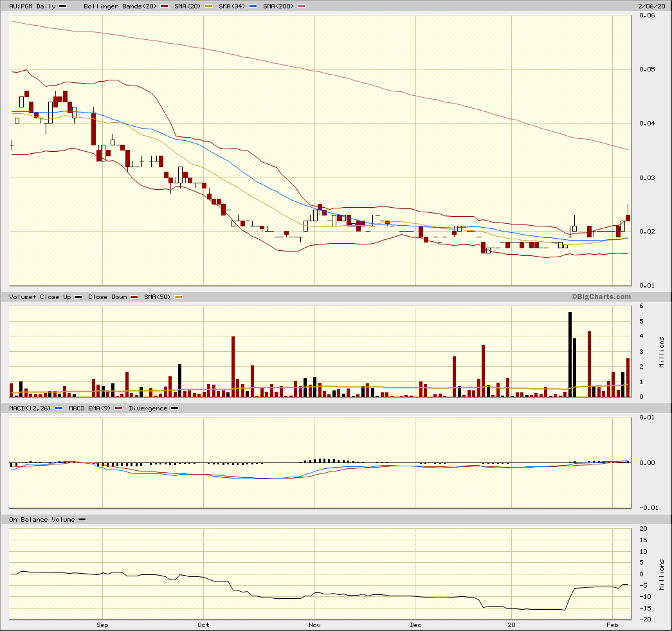The width and height of the screenshot is (672, 631).
Task: Click the Bollinger Bands(20) legend label
Action: [x=120, y=6]
